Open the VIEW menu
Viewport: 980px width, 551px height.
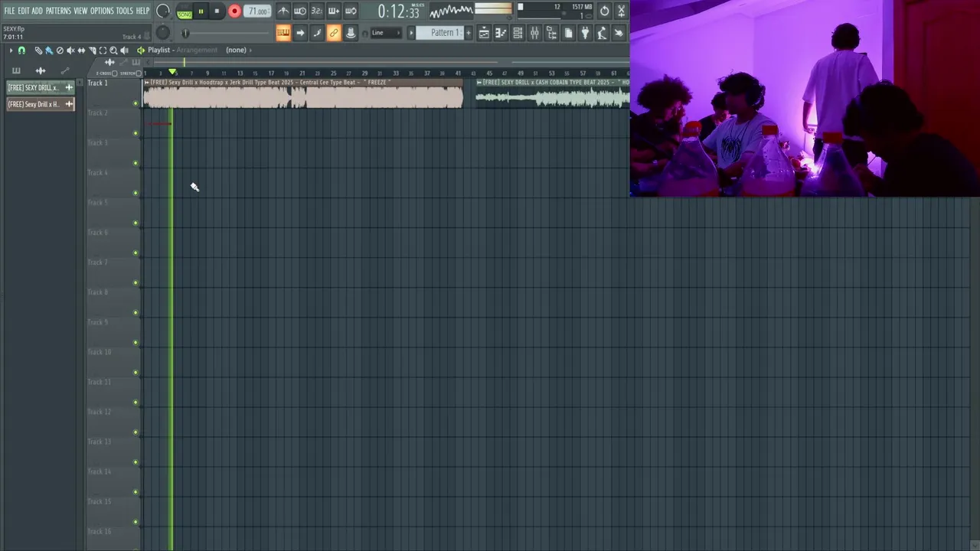(x=80, y=11)
